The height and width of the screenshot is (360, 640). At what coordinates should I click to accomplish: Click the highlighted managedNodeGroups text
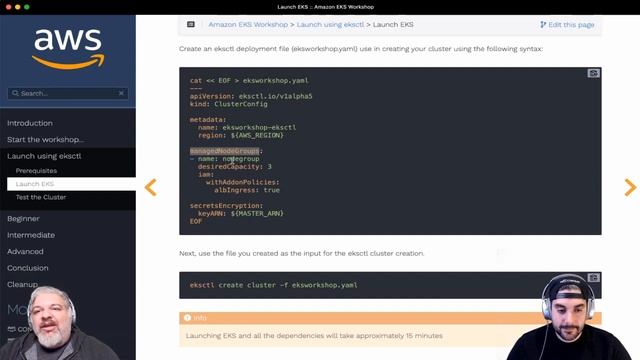pos(224,151)
